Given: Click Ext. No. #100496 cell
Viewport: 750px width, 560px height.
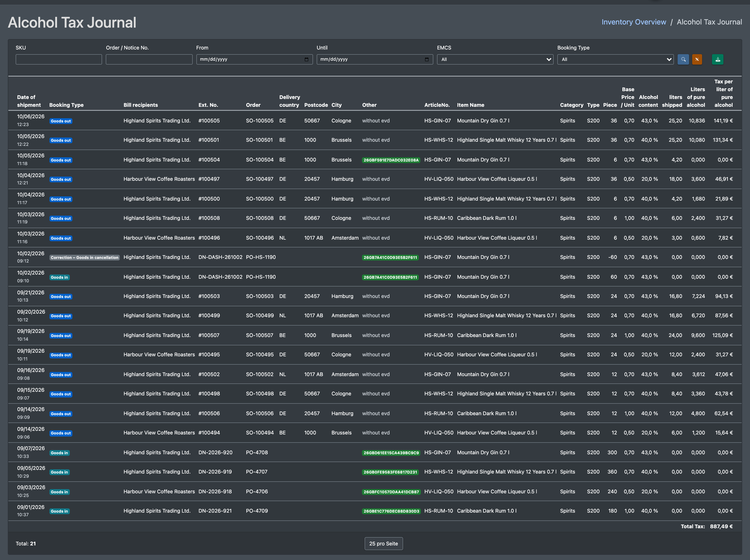Looking at the screenshot, I should click(209, 238).
